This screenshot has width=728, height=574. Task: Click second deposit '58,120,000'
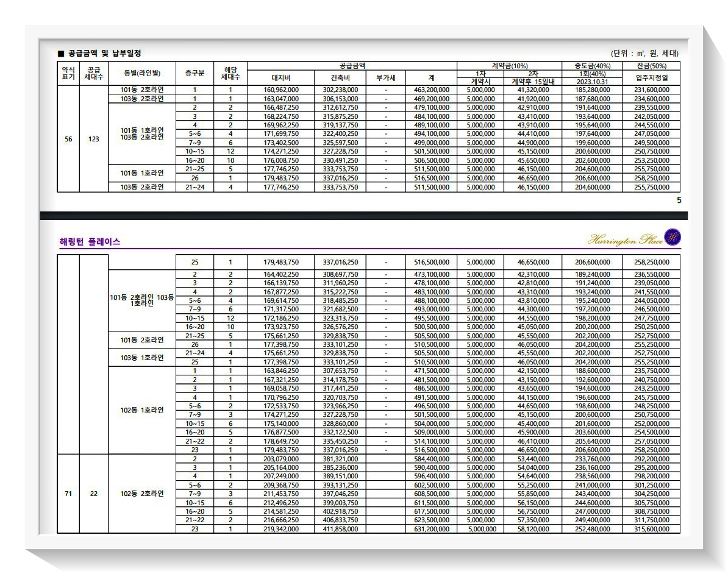click(533, 529)
